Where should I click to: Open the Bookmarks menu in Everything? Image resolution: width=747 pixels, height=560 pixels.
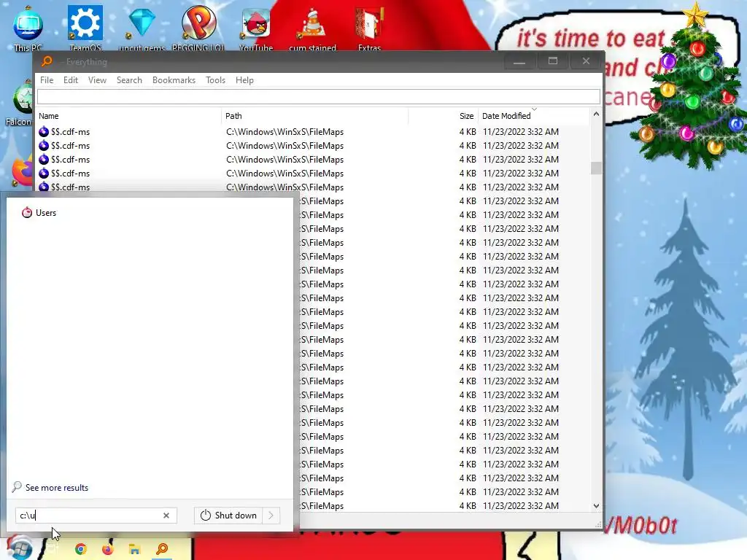point(174,80)
